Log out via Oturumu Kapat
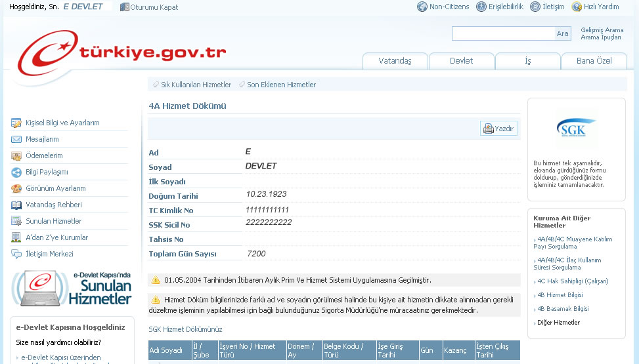The width and height of the screenshot is (639, 364). point(149,7)
